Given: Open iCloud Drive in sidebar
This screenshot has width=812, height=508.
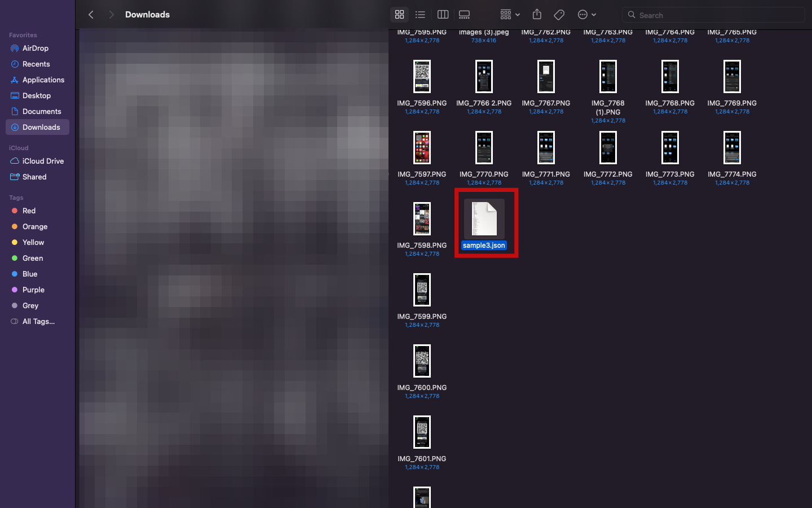Looking at the screenshot, I should (43, 161).
